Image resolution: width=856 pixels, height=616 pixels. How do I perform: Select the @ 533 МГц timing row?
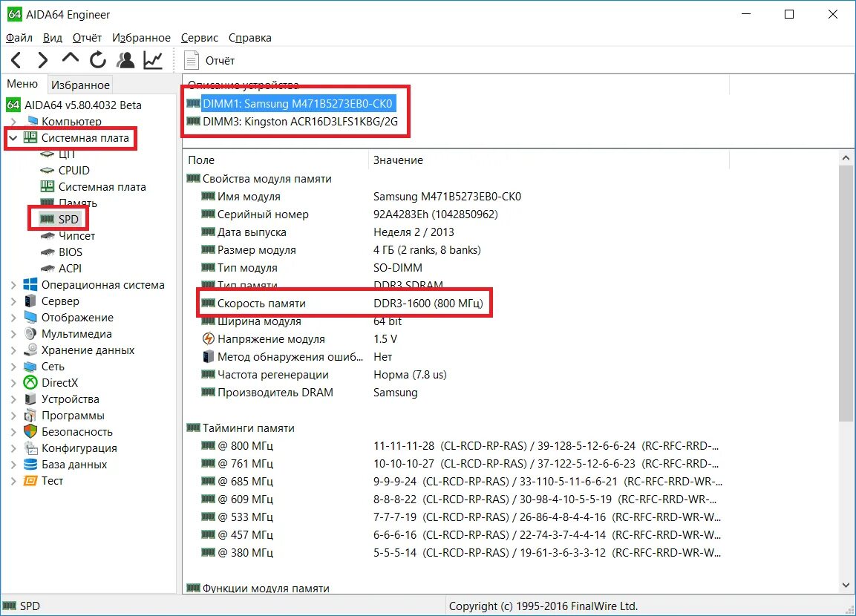(461, 517)
